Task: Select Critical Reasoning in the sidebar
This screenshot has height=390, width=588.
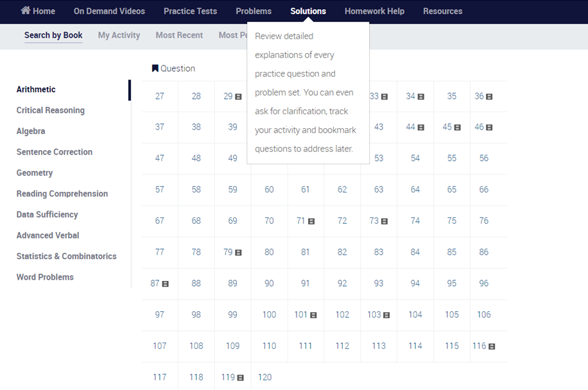Action: (x=50, y=110)
